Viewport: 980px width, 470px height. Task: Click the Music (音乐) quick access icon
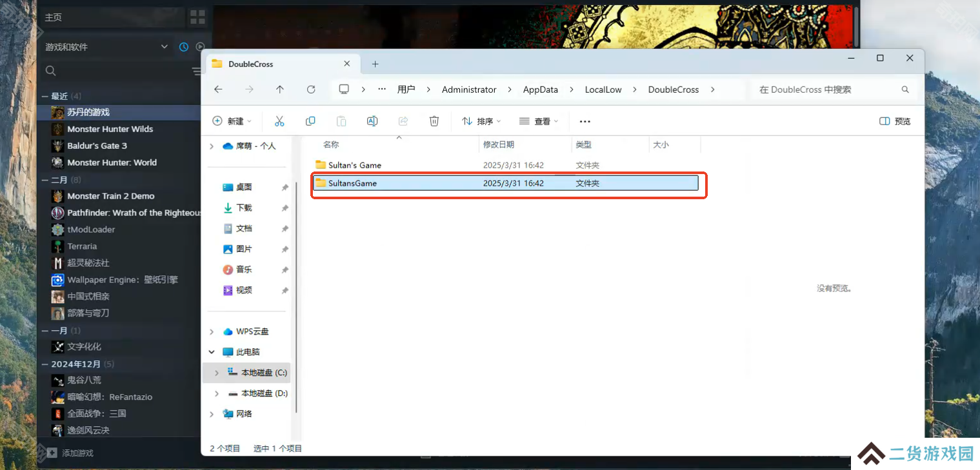tap(228, 269)
